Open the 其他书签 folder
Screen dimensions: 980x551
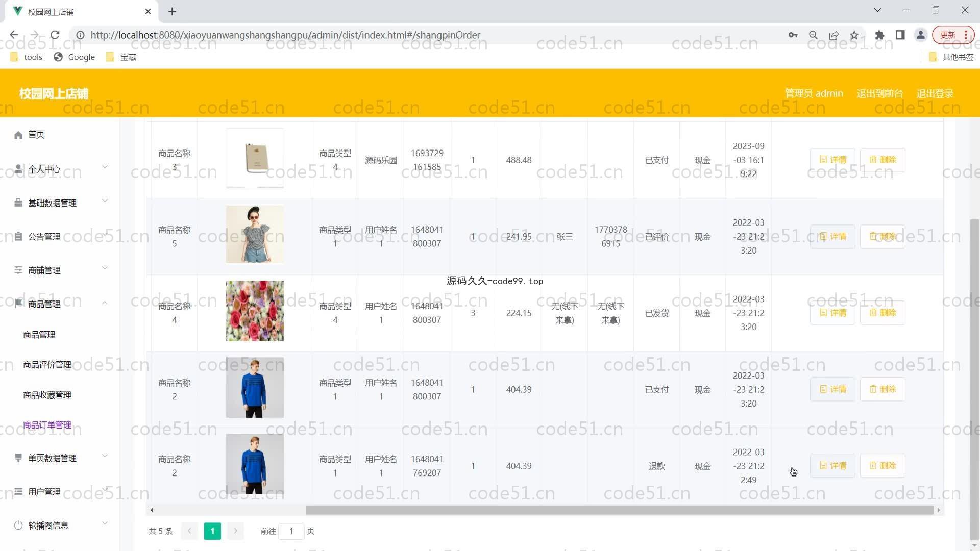pyautogui.click(x=951, y=57)
